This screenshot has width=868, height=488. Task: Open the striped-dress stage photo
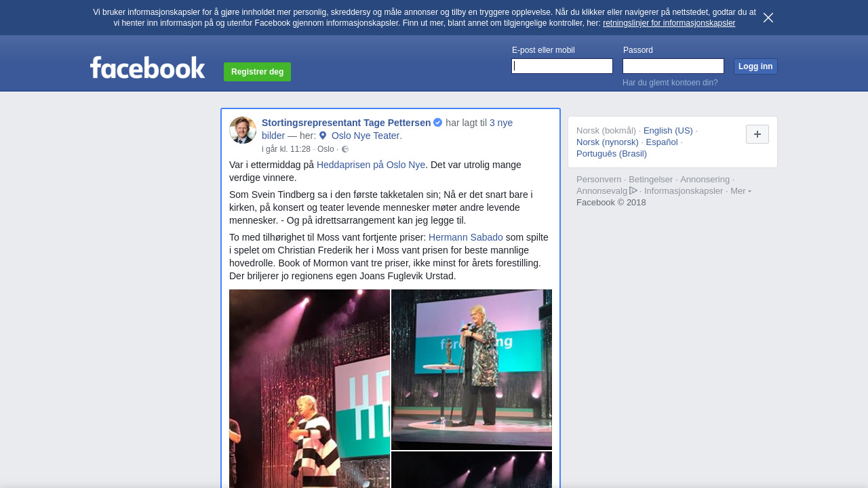coord(309,388)
